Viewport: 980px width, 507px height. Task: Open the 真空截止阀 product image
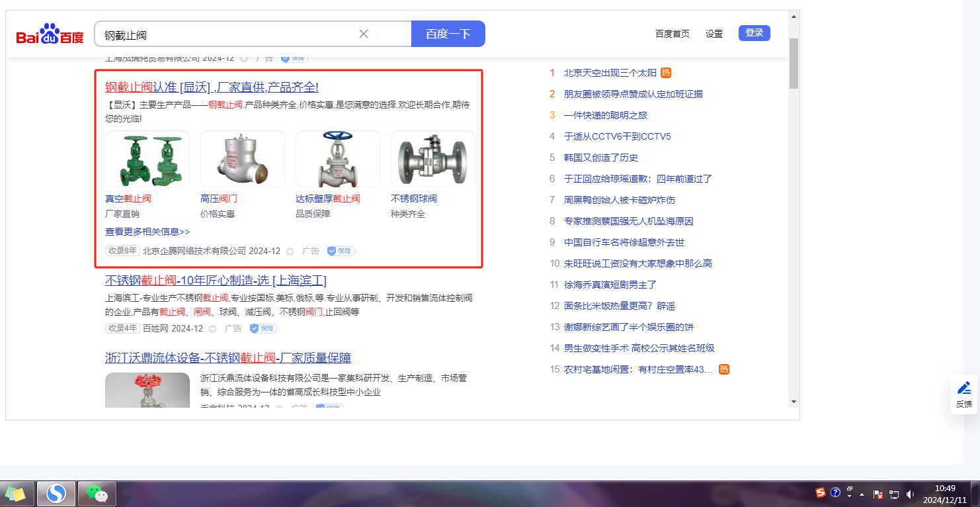click(147, 159)
